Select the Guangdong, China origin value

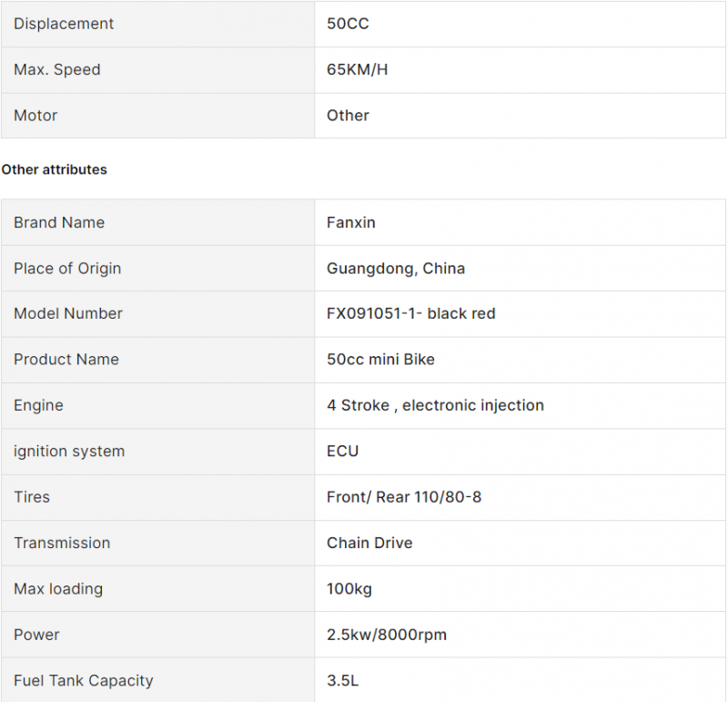tap(396, 268)
